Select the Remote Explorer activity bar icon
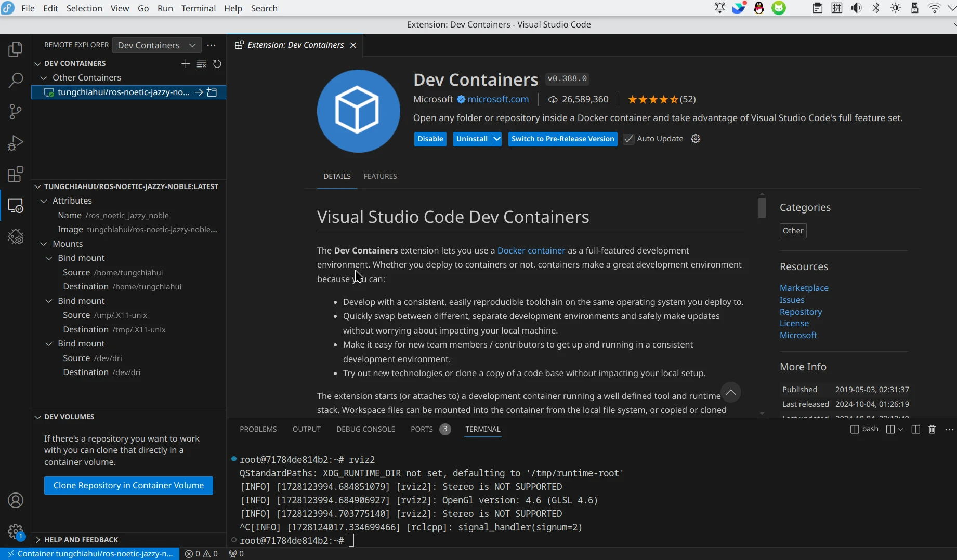The height and width of the screenshot is (560, 957). coord(16,206)
